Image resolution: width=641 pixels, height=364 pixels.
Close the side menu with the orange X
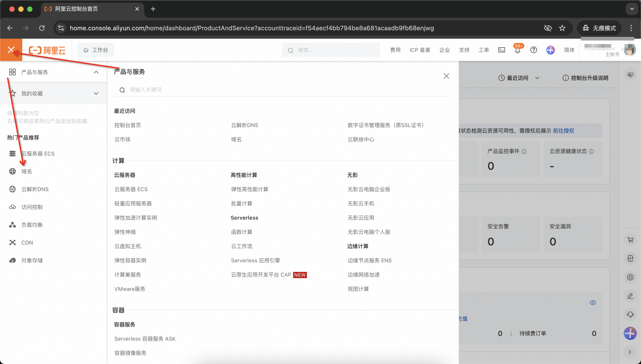click(11, 50)
